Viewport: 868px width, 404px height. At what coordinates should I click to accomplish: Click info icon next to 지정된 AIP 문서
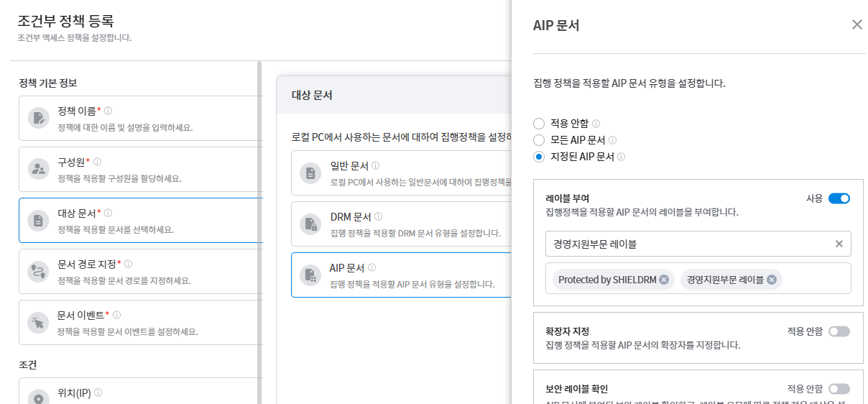click(621, 157)
